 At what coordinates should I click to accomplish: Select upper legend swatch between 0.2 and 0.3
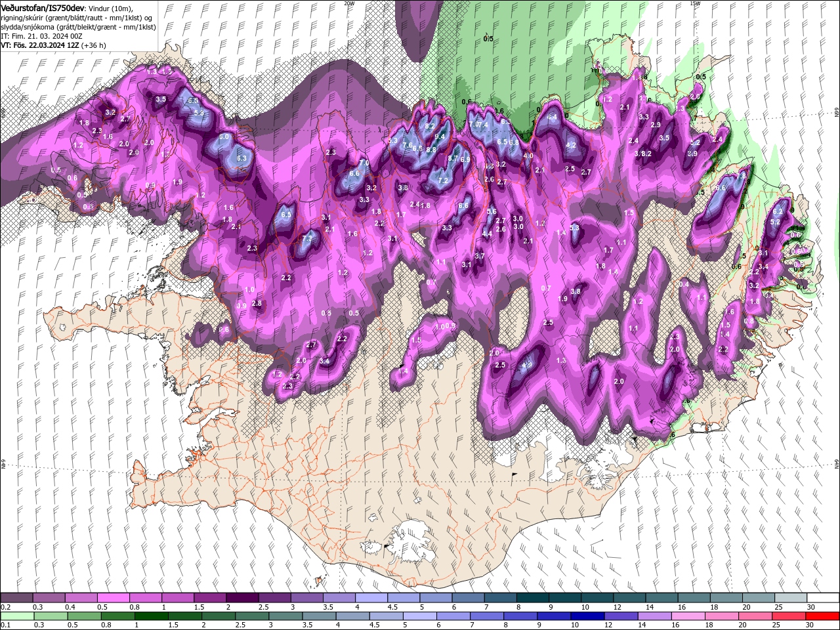click(16, 598)
